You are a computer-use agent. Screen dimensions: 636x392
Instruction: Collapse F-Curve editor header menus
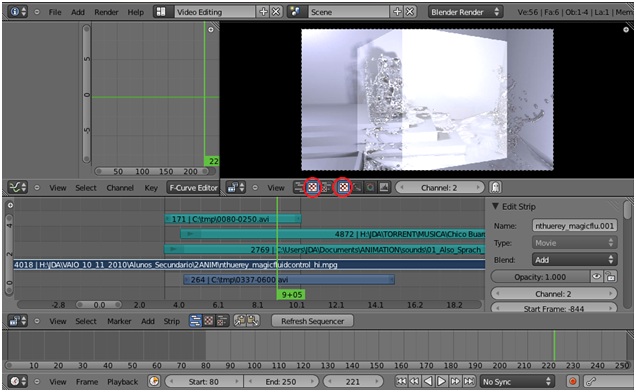pyautogui.click(x=37, y=187)
